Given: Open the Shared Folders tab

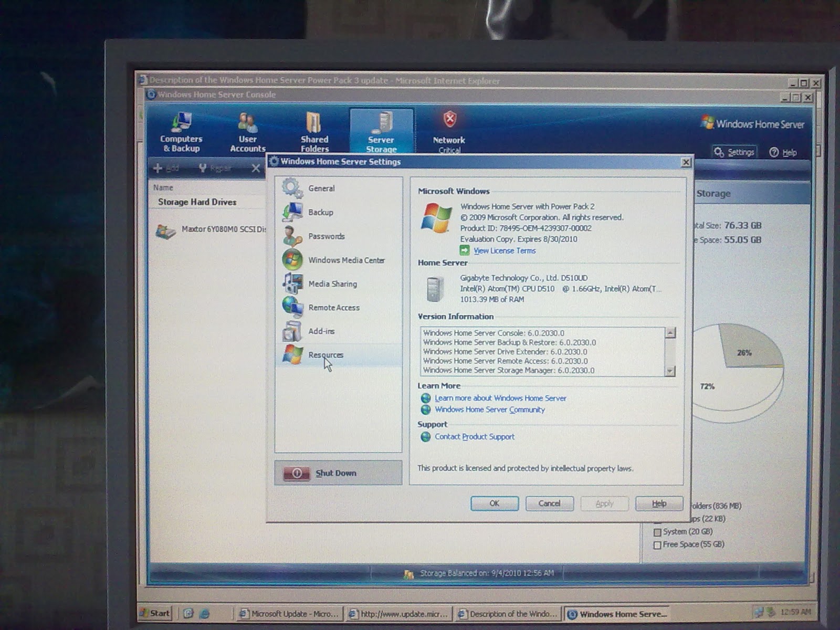Looking at the screenshot, I should tap(314, 132).
